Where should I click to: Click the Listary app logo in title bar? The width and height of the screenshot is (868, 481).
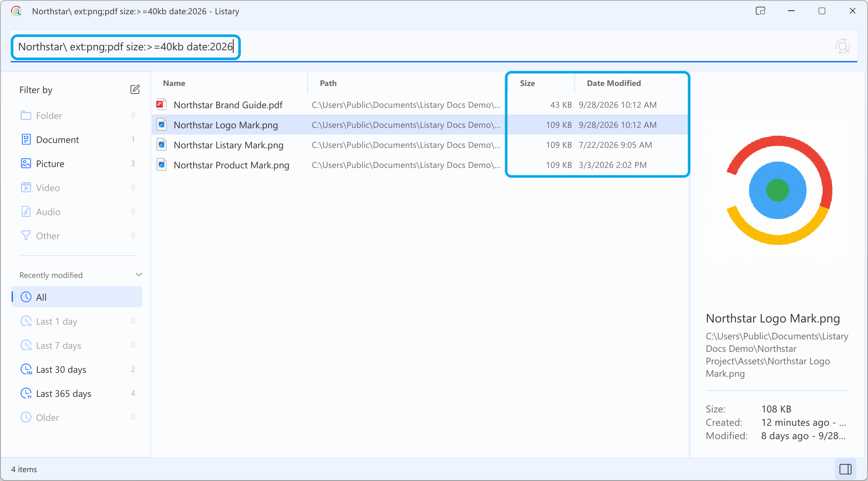16,11
